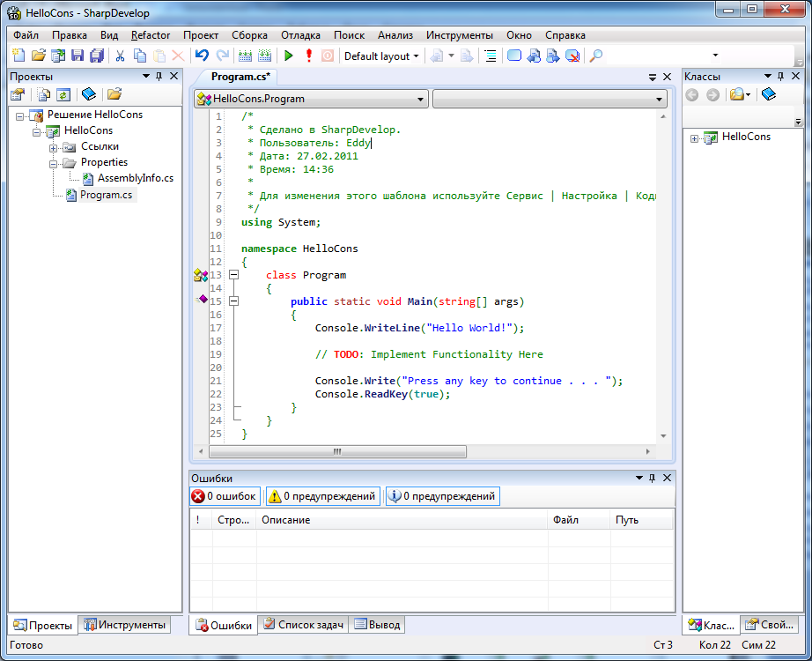812x661 pixels.
Task: Click the indent code toolbar icon
Action: pyautogui.click(x=491, y=56)
